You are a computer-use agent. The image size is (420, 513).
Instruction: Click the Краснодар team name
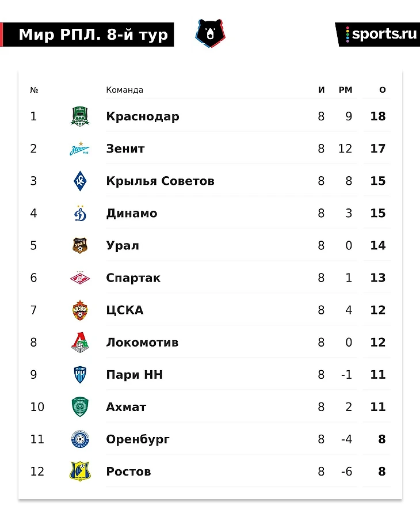tap(143, 116)
